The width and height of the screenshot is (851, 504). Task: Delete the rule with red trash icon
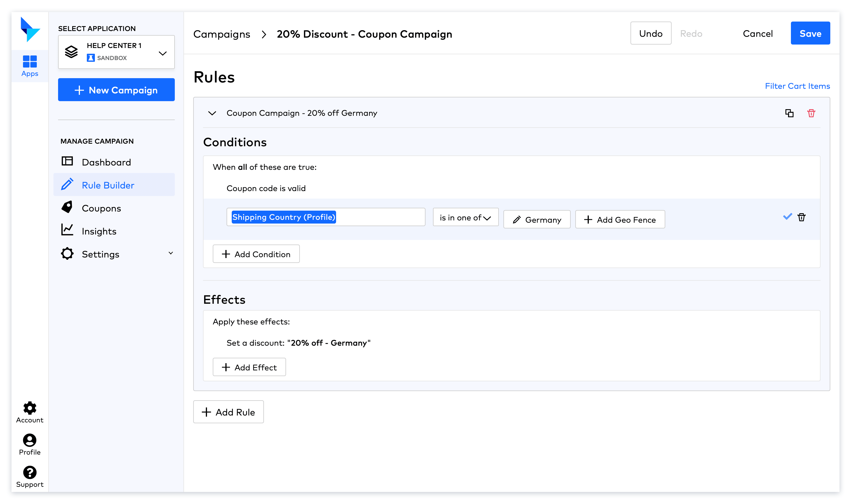click(811, 113)
